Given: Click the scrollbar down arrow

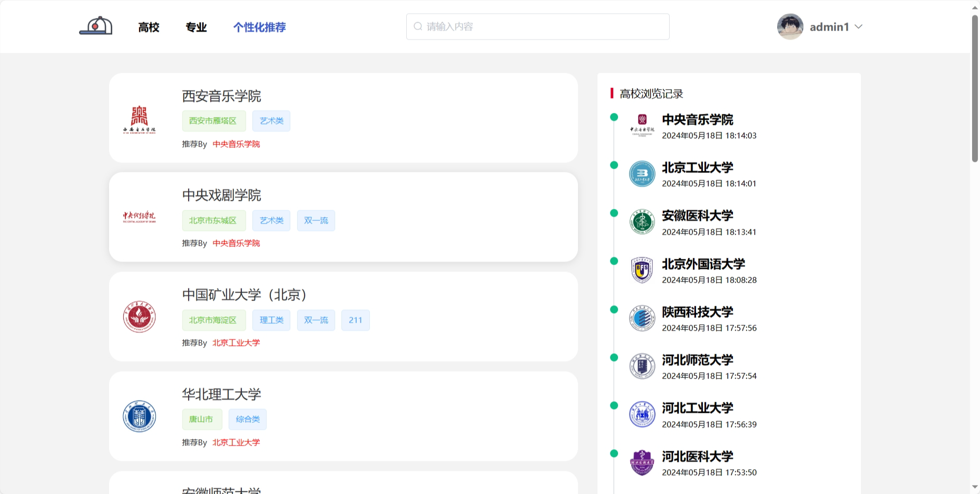Looking at the screenshot, I should (975, 487).
